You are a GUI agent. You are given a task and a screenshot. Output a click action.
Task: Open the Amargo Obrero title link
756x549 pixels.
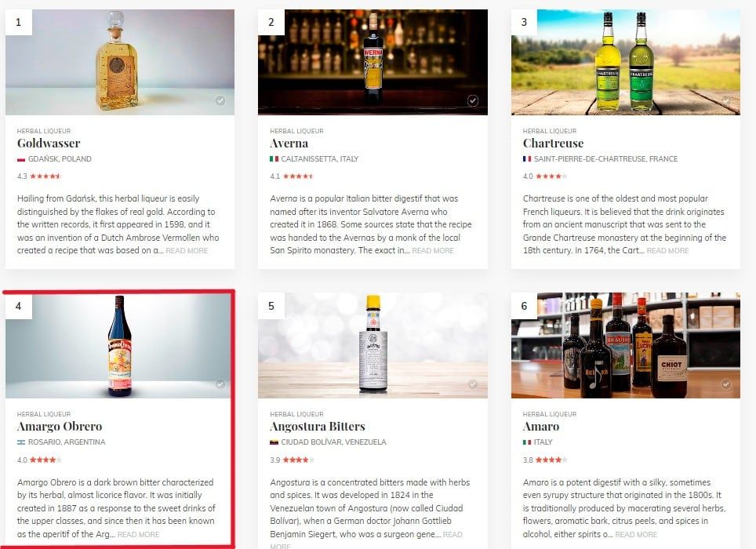60,427
